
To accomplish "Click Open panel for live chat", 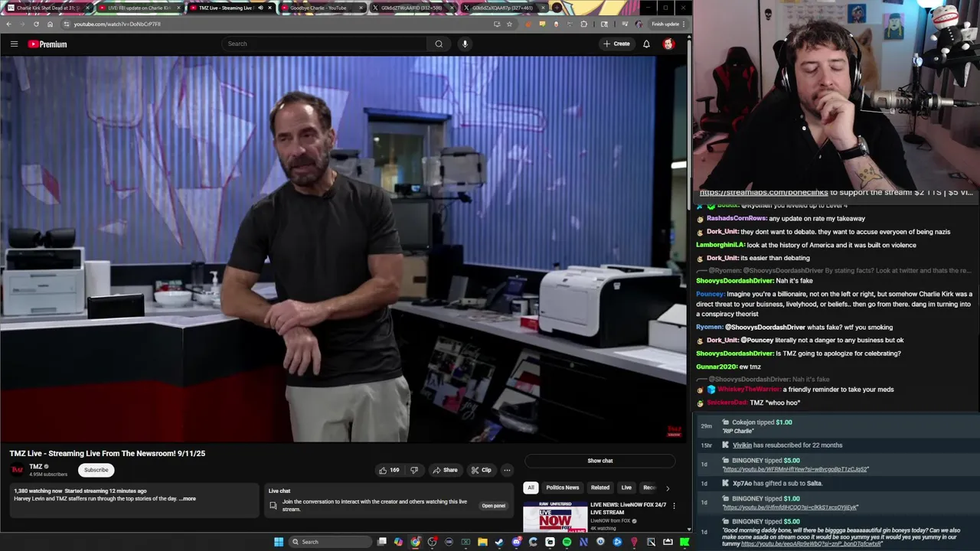I will pos(494,506).
